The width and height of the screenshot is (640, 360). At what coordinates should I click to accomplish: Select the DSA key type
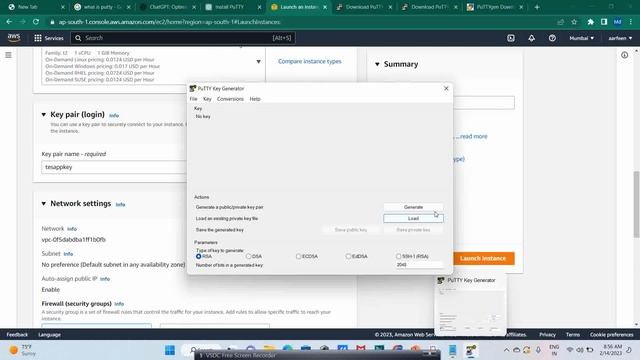click(249, 256)
